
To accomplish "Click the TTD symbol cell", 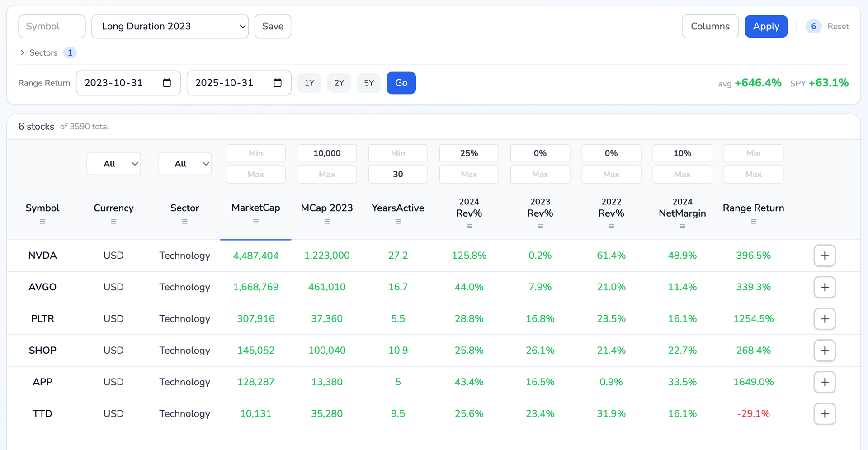I will pyautogui.click(x=42, y=414).
